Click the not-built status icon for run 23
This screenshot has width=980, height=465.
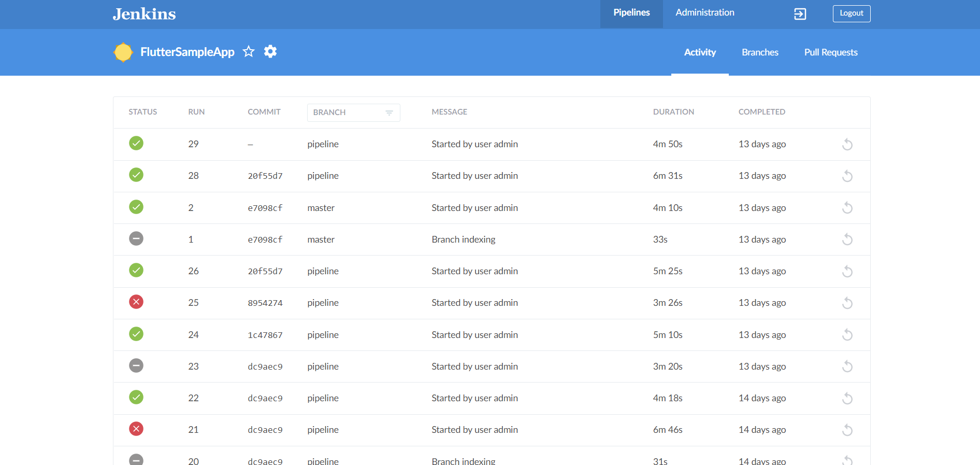(136, 365)
